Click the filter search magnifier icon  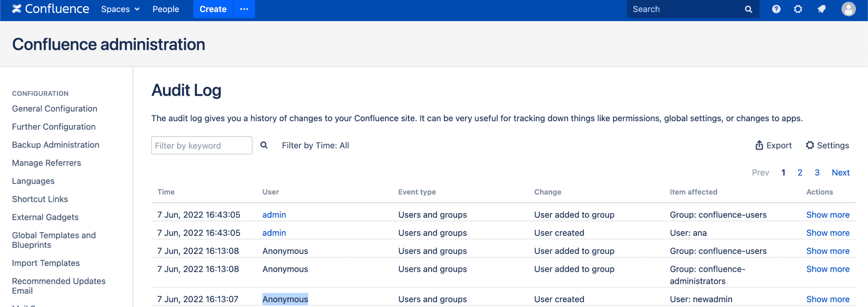coord(264,145)
